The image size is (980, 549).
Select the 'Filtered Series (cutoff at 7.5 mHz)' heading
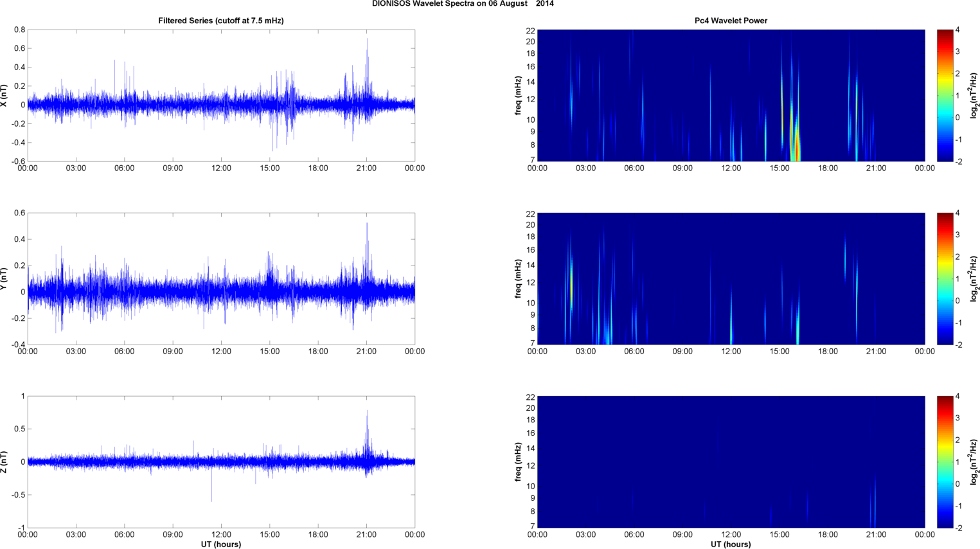221,21
